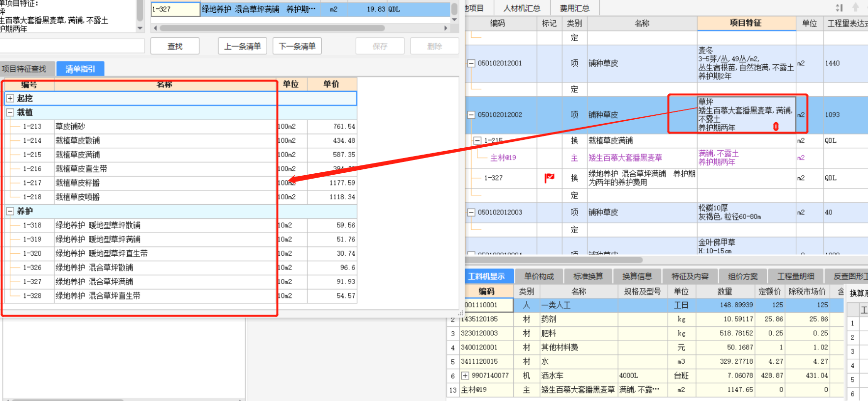Open the 费用汇总 tab
The width and height of the screenshot is (868, 401).
pos(575,8)
